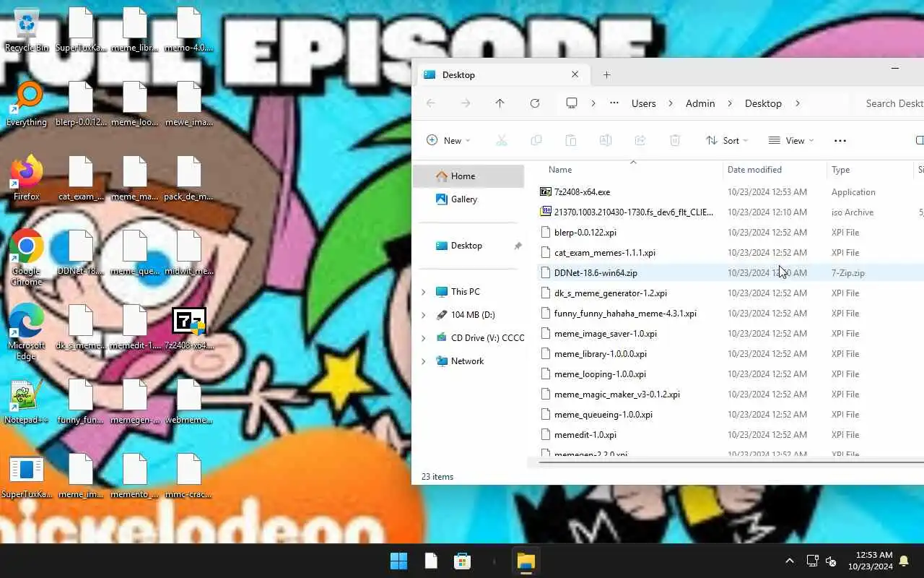Select the cat_exam desktop file icon
924x578 pixels.
coord(81,178)
